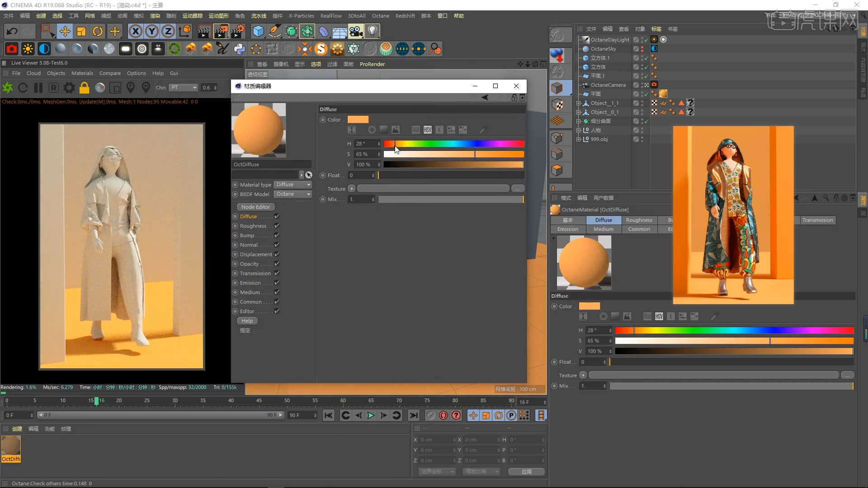Pause rendering in the Octane Live Viewer

38,88
